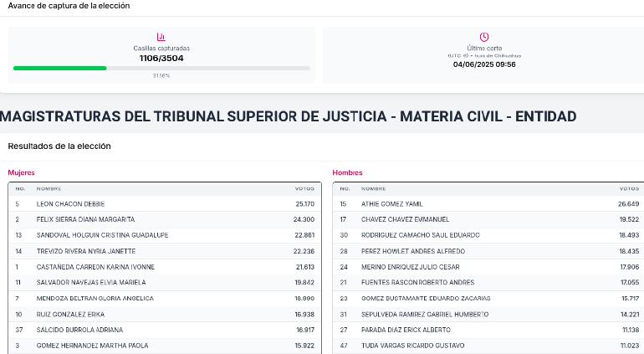The image size is (644, 354).
Task: Click the 1106/3504 casillas count
Action: [161, 59]
